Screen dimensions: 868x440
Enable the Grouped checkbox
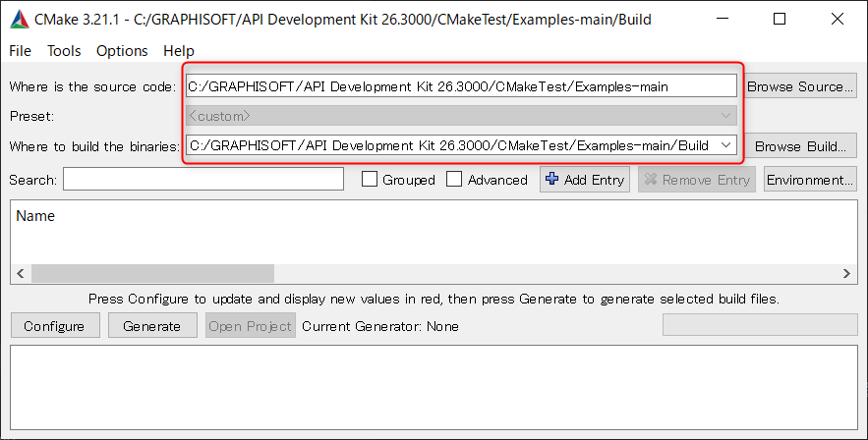pyautogui.click(x=371, y=180)
